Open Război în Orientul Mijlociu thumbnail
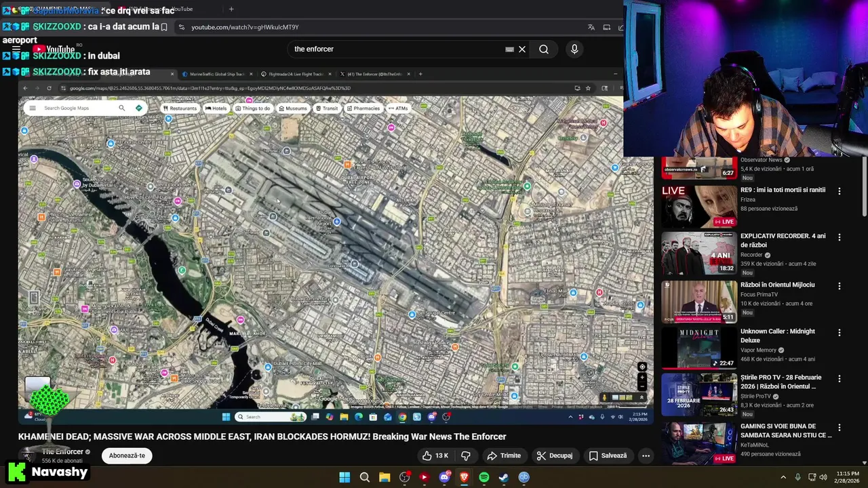 [699, 301]
